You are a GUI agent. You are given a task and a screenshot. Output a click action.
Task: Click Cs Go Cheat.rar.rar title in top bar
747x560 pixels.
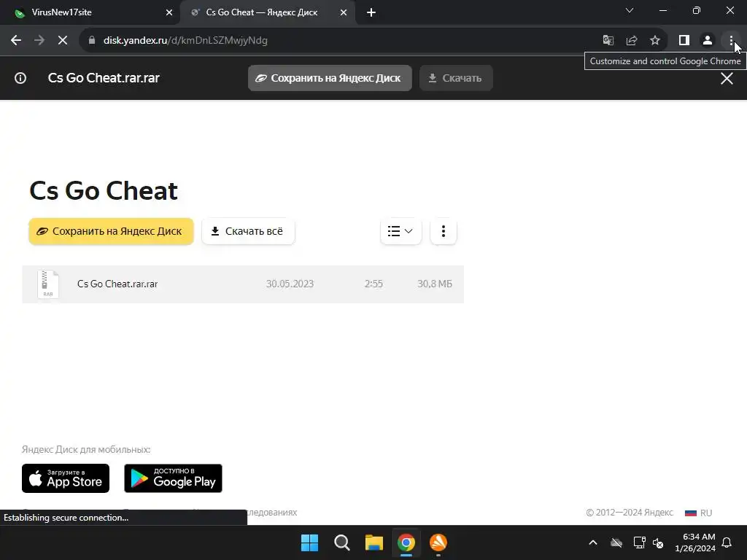point(104,78)
